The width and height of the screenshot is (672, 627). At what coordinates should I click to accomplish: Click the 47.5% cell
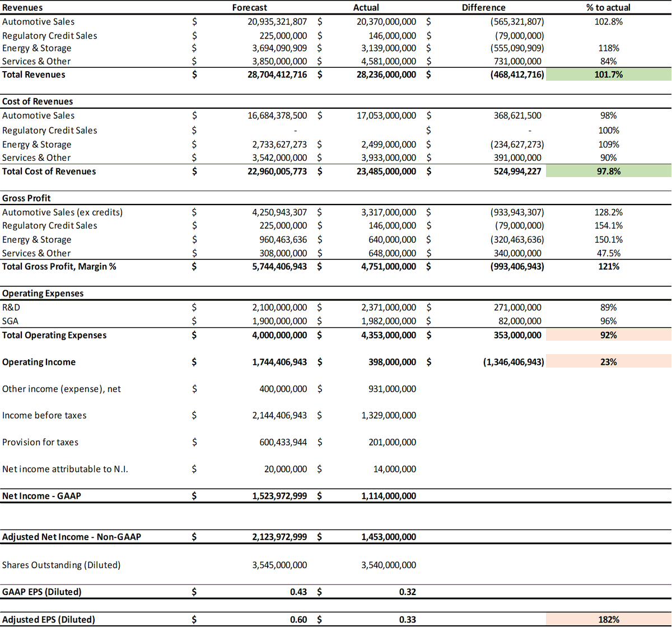pyautogui.click(x=608, y=253)
